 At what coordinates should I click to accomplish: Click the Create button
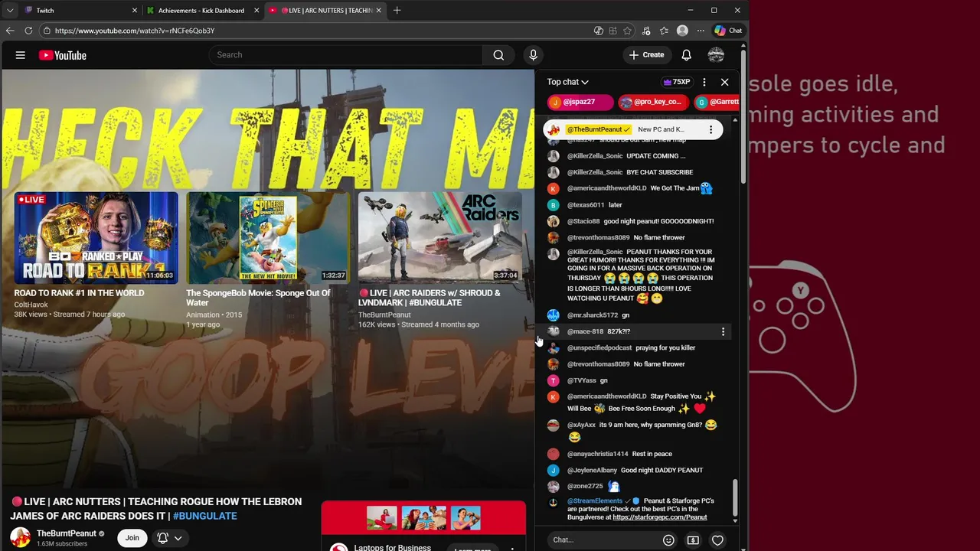646,55
